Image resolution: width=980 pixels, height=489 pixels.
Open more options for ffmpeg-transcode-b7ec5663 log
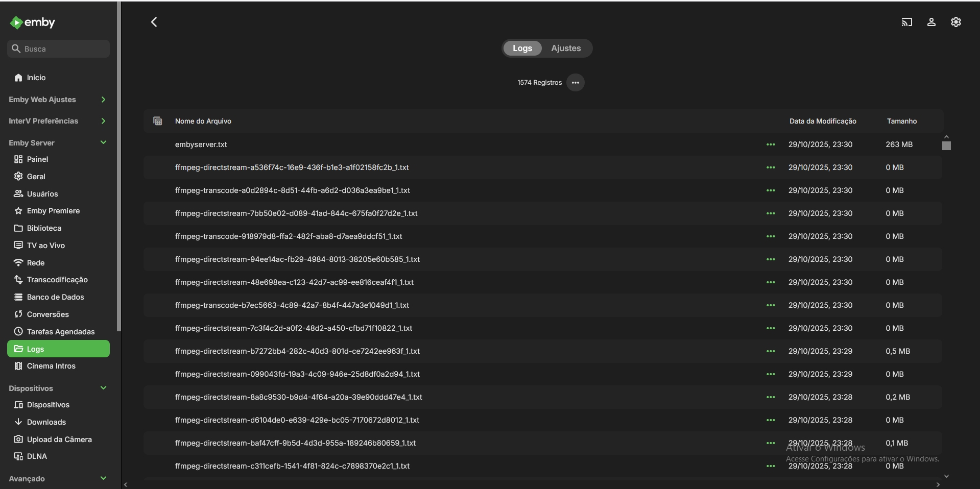(771, 305)
